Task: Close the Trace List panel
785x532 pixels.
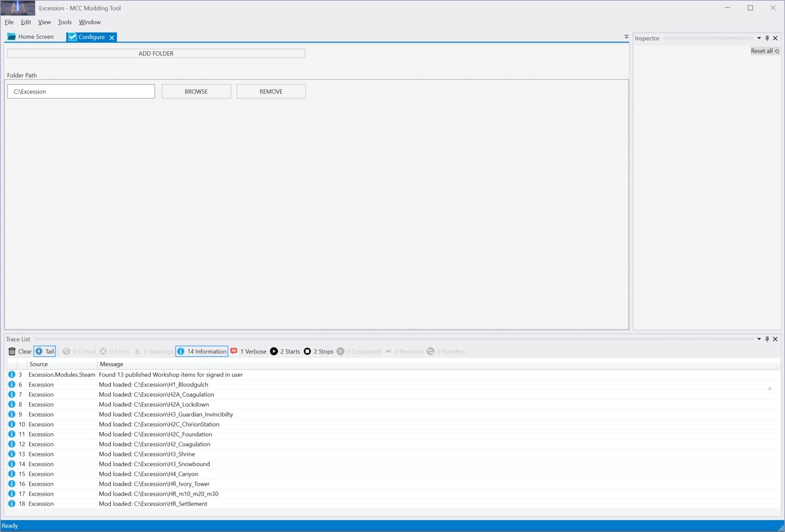Action: pos(775,339)
